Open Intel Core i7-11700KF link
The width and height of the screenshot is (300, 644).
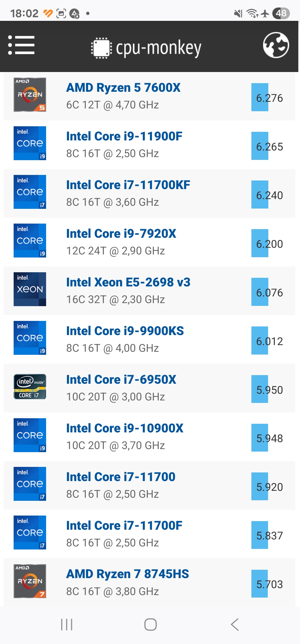pos(128,185)
